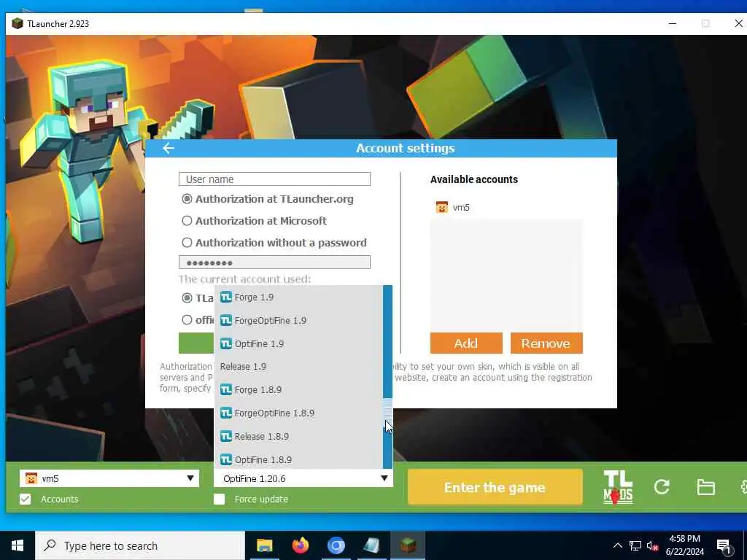This screenshot has width=747, height=560.
Task: Choose OptiFine 1.9 from version list
Action: click(298, 344)
